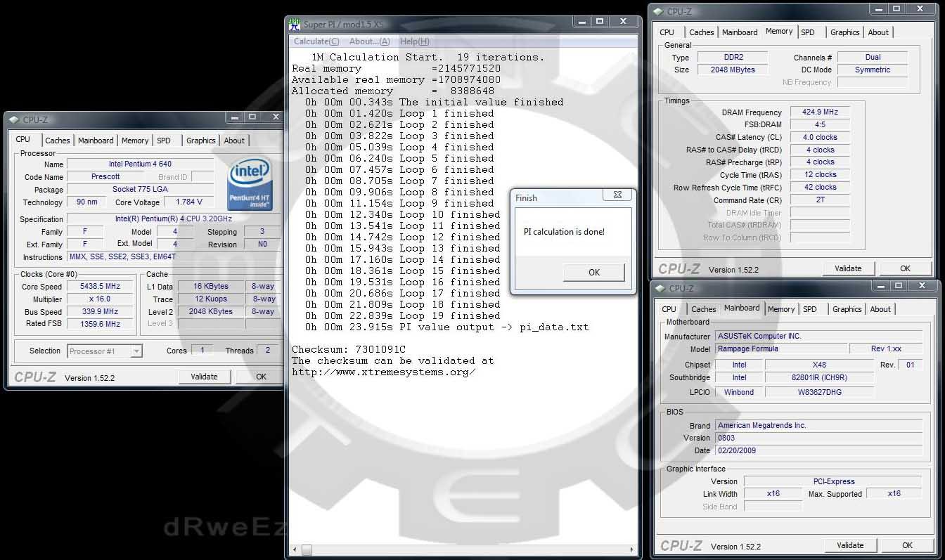Viewport: 945px width, 560px height.
Task: Click Validate in left CPU-Z window
Action: pyautogui.click(x=204, y=377)
